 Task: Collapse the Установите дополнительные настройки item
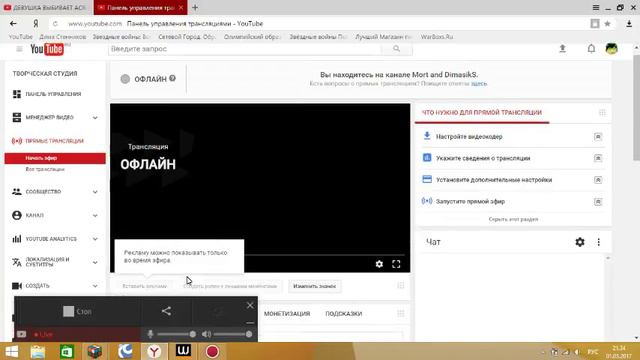tap(598, 180)
